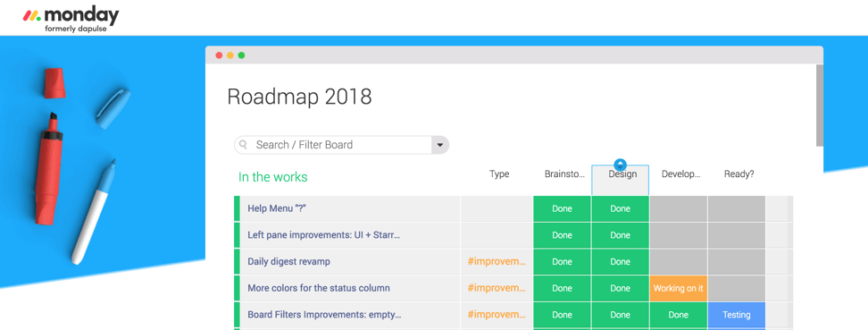The width and height of the screenshot is (868, 330).
Task: Click the blue arrow above Design column
Action: [620, 165]
